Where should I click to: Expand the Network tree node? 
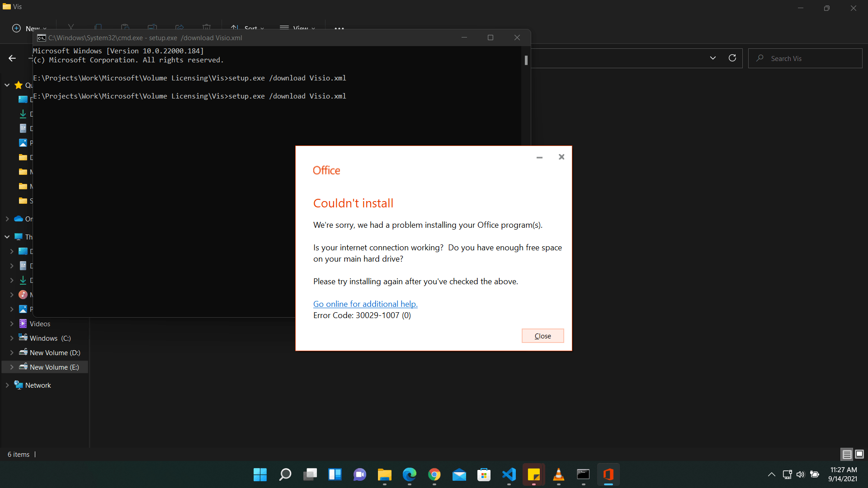click(7, 385)
